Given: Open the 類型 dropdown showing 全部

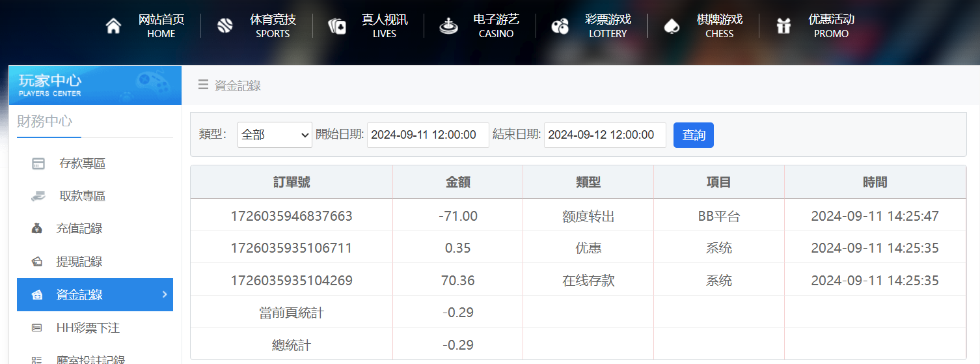Looking at the screenshot, I should (x=275, y=135).
